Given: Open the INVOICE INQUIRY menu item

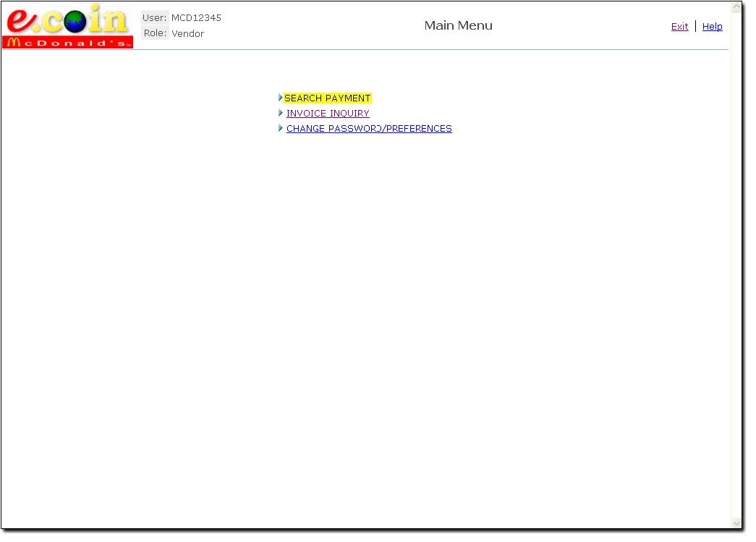Looking at the screenshot, I should coord(328,114).
